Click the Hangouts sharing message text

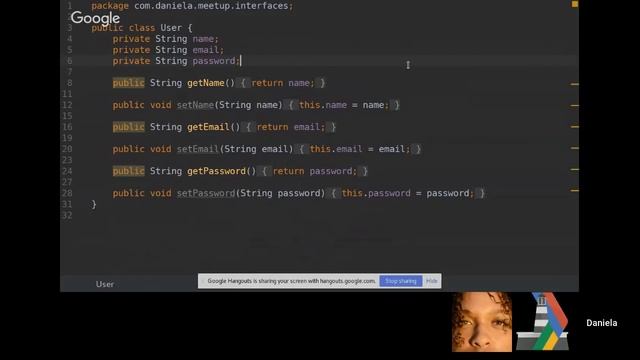[x=291, y=281]
